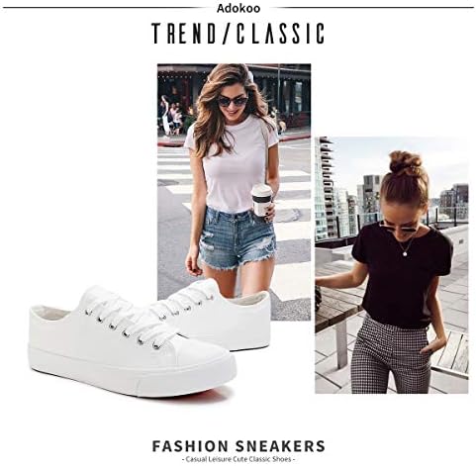Image resolution: width=476 pixels, height=466 pixels.
Task: Select the photo of woman in white t-shirt
Action: pyautogui.click(x=234, y=192)
